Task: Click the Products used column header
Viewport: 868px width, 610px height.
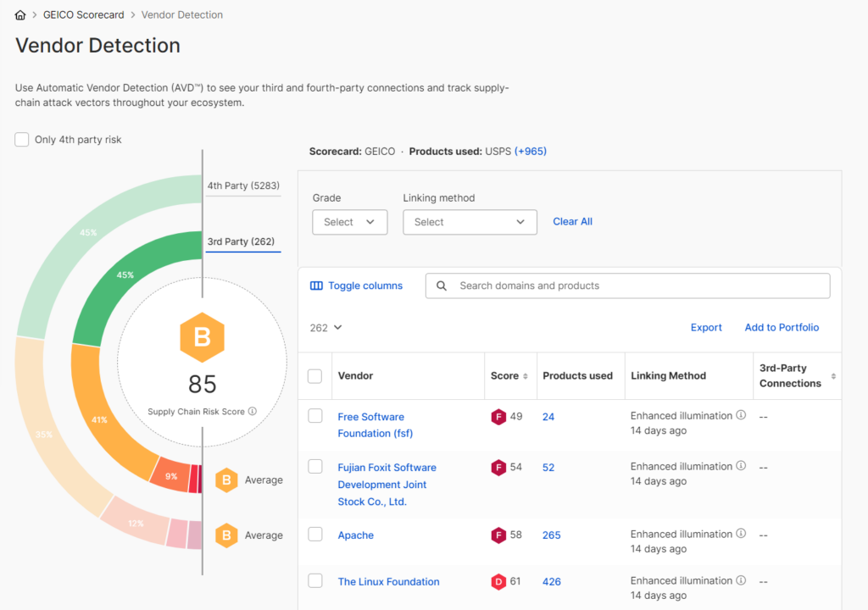Action: 577,376
